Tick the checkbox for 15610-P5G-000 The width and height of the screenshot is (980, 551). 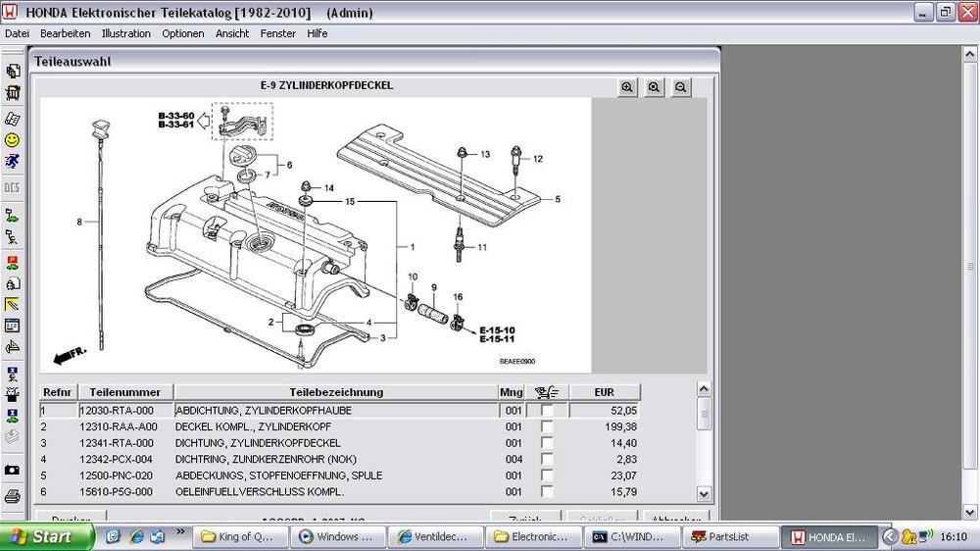point(547,492)
